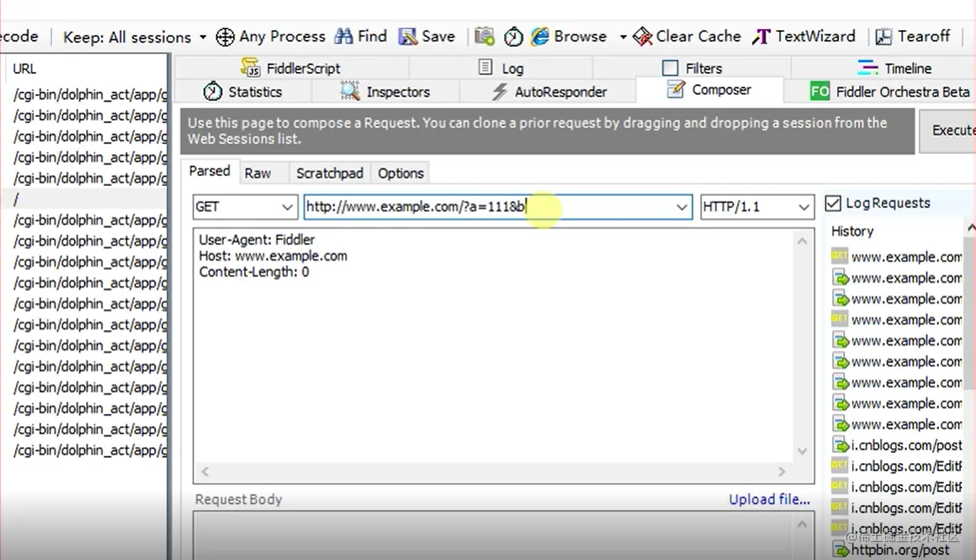Click the Request Body scroll-up arrow

(803, 524)
